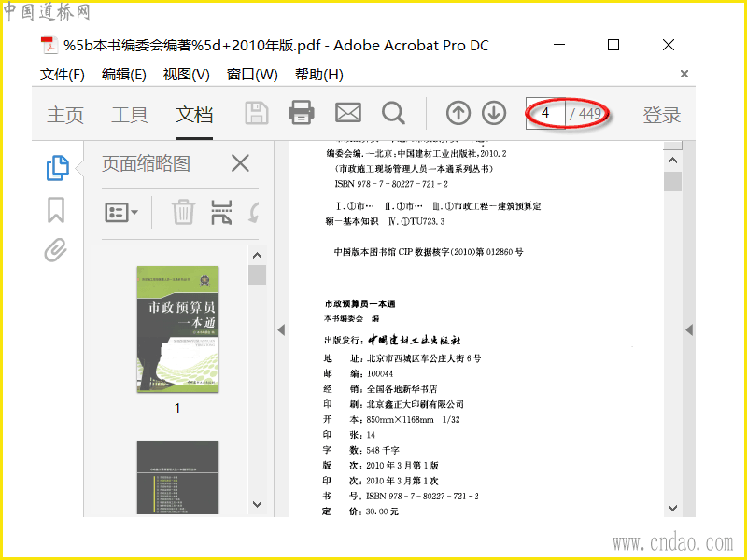Click the 登录 sign-in button
747x560 pixels.
pyautogui.click(x=662, y=115)
